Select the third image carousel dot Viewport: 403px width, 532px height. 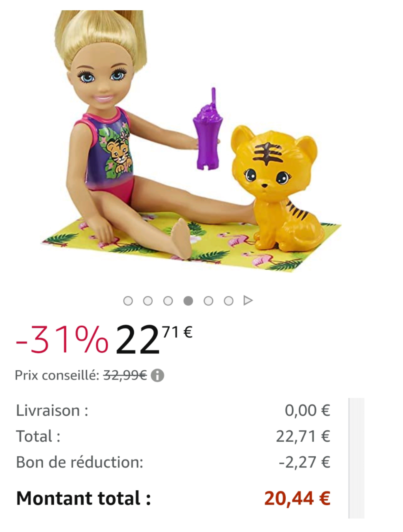click(x=168, y=301)
